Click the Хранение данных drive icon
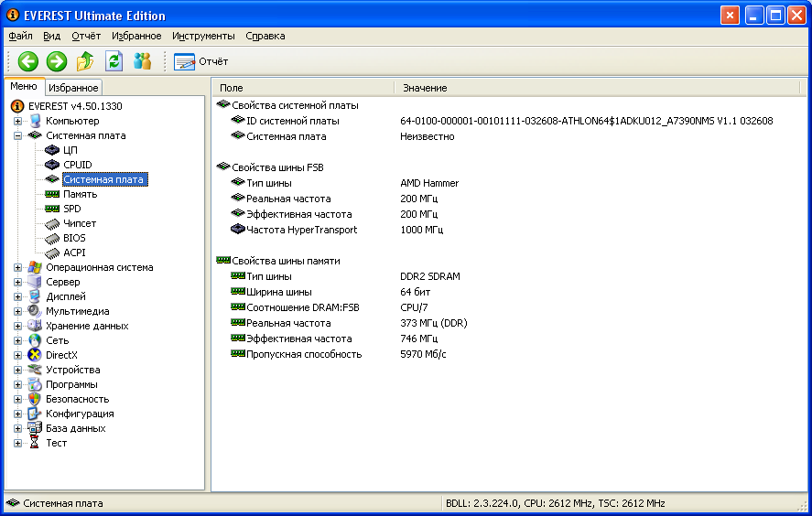The image size is (812, 516). pyautogui.click(x=35, y=326)
